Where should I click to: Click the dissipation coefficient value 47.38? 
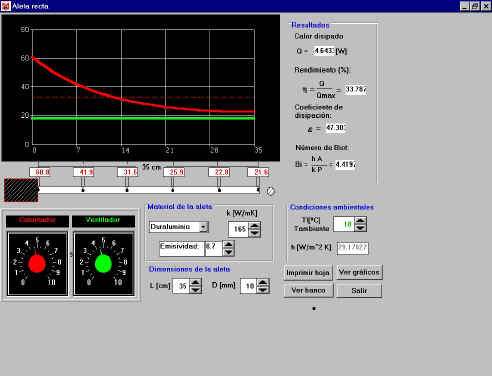click(x=335, y=128)
